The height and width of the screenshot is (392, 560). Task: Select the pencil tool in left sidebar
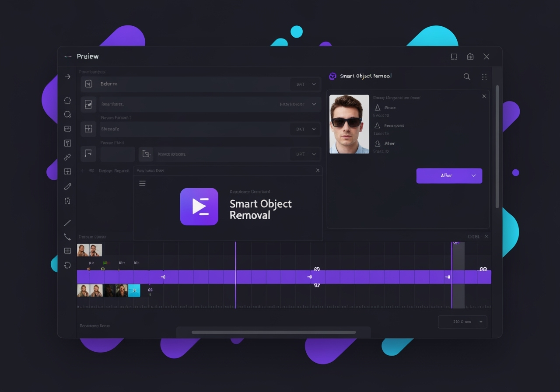coord(67,187)
